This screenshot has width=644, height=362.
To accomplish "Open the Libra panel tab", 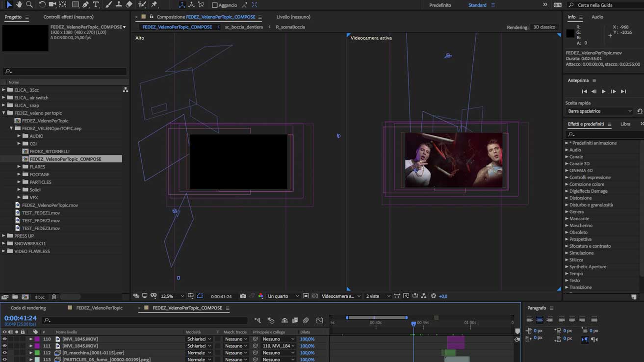I will (x=625, y=124).
